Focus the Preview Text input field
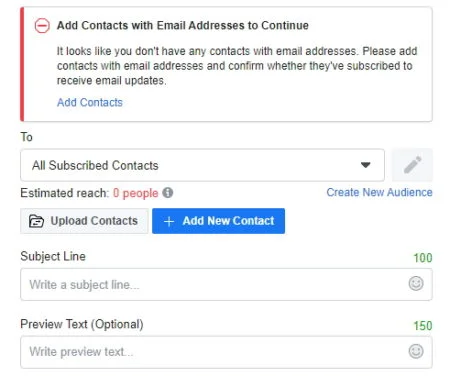This screenshot has width=450, height=376. pos(226,352)
